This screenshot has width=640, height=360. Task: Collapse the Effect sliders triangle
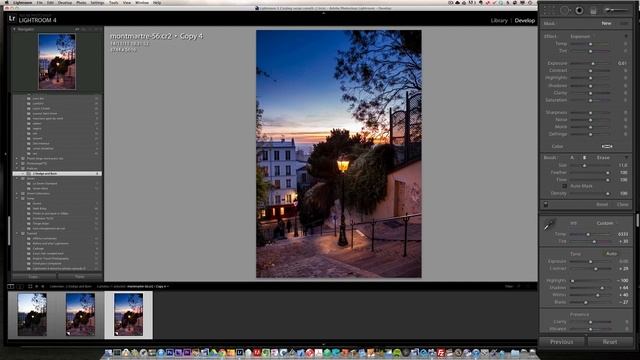click(627, 36)
